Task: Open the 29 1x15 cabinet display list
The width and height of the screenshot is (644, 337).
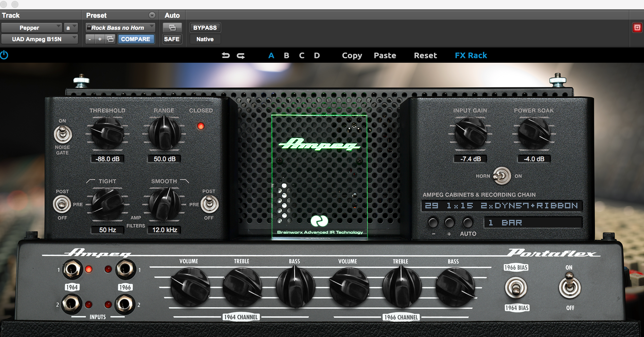Action: point(502,206)
